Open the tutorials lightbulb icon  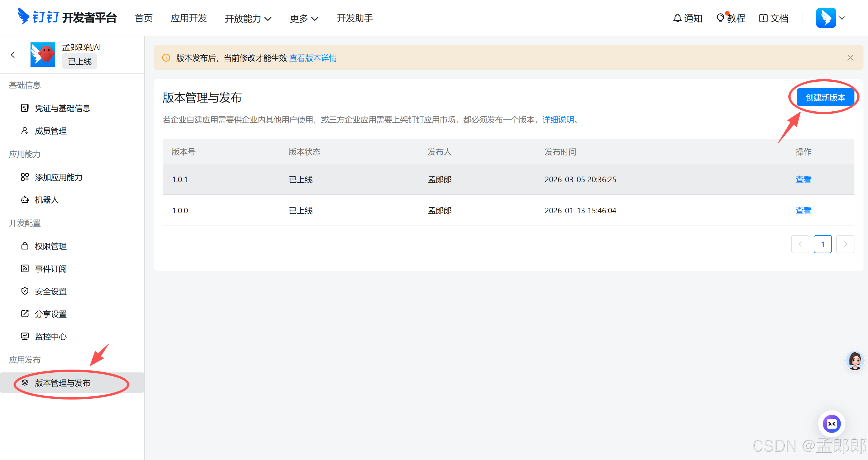[720, 18]
